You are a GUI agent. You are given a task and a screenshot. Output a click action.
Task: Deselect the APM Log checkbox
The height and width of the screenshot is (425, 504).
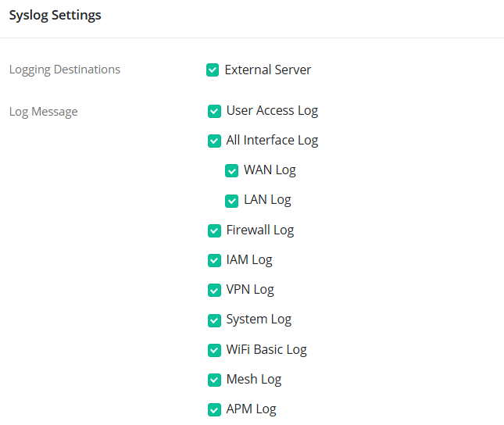(214, 409)
